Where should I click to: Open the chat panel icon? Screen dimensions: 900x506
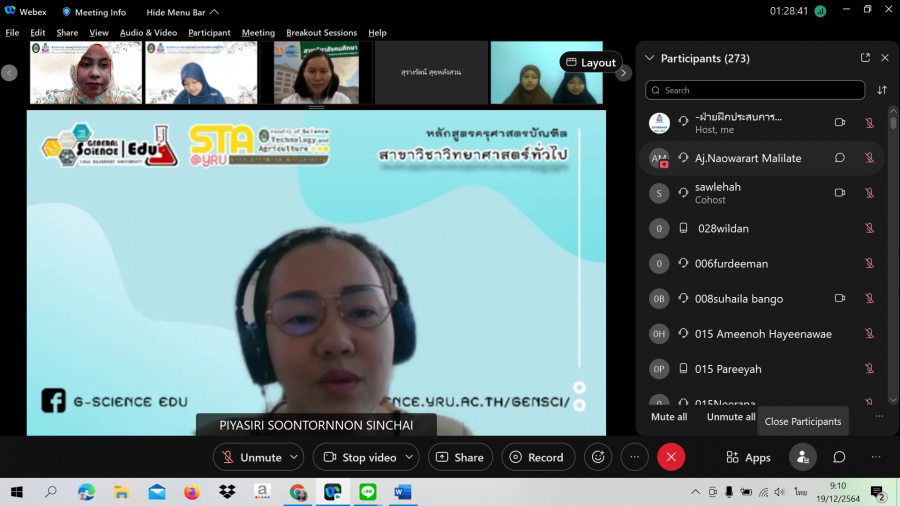point(839,457)
